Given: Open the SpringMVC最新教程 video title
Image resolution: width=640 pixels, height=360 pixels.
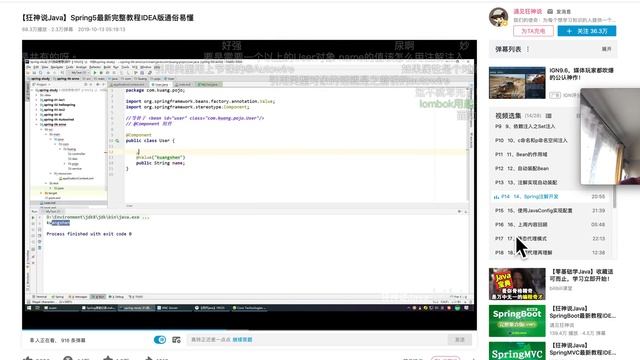Looking at the screenshot, I should click(582, 349).
